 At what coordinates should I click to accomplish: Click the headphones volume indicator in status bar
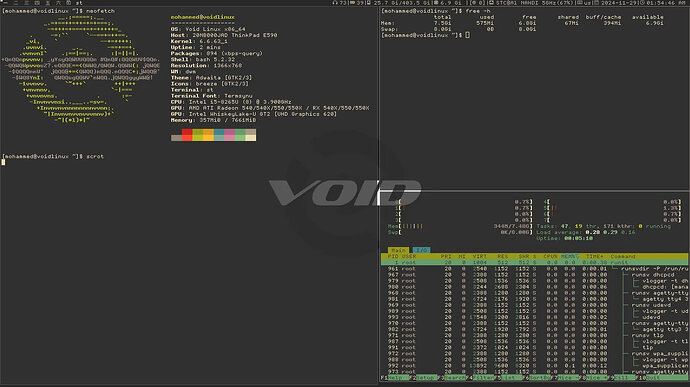click(x=339, y=3)
